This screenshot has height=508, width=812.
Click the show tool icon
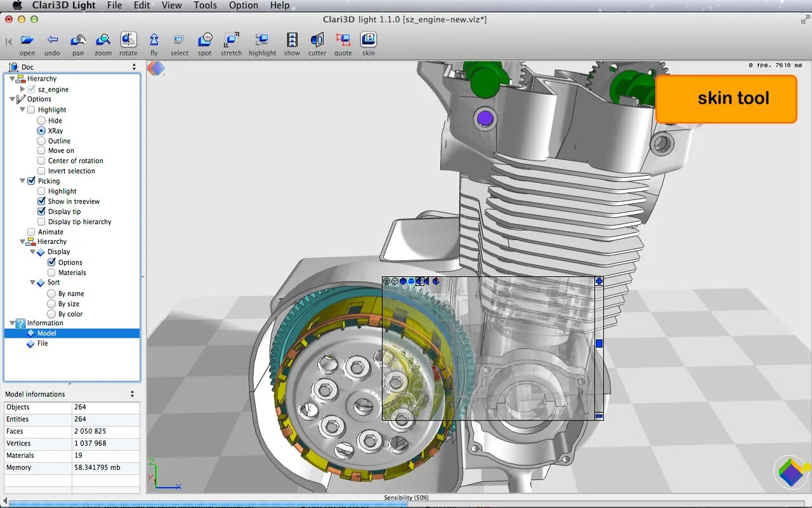coord(292,41)
